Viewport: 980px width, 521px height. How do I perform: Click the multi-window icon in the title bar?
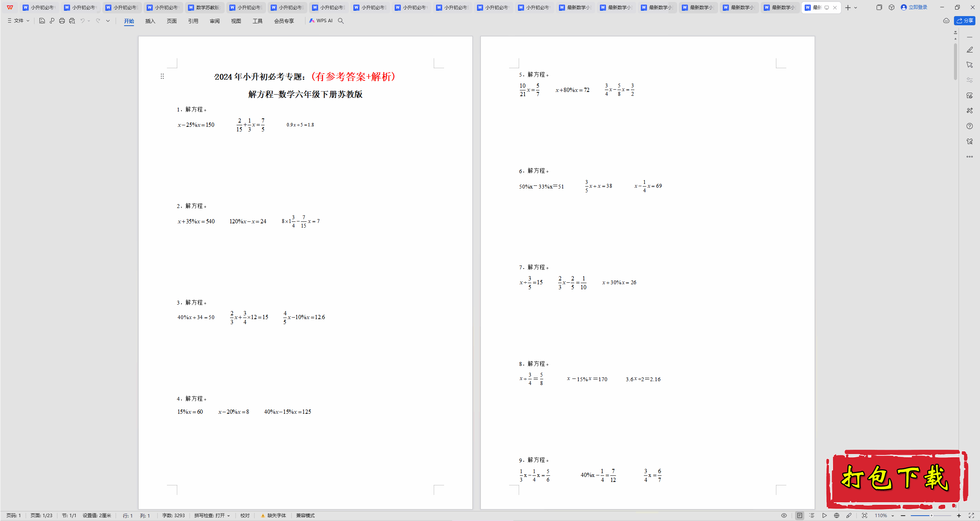pos(879,7)
